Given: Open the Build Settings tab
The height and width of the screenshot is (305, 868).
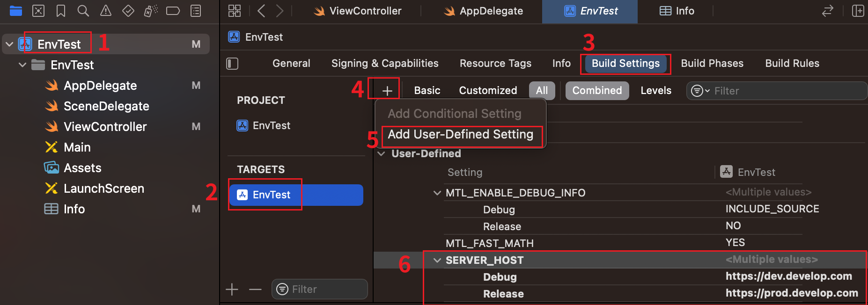Looking at the screenshot, I should 625,64.
